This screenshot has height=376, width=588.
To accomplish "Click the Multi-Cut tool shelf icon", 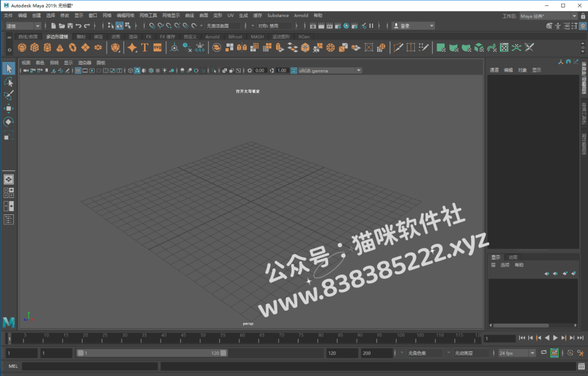I will (x=398, y=47).
